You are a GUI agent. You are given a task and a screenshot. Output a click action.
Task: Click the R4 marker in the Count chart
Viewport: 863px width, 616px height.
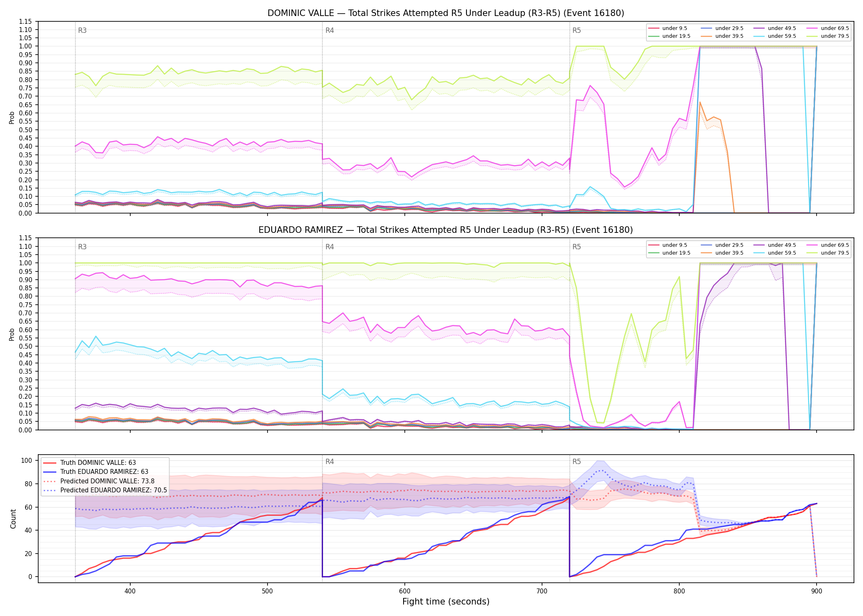click(x=330, y=462)
